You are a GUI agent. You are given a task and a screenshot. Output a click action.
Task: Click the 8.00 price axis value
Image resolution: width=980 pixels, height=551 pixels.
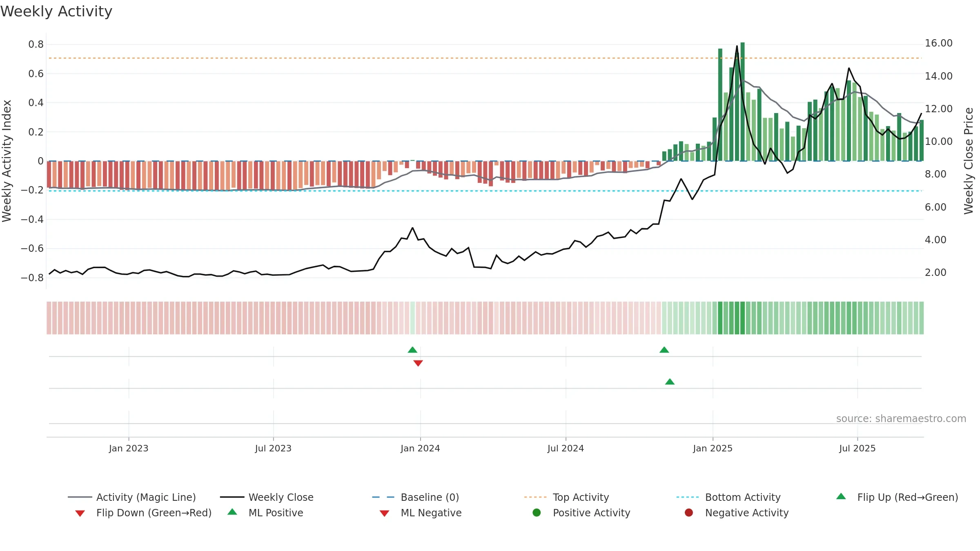click(x=935, y=174)
